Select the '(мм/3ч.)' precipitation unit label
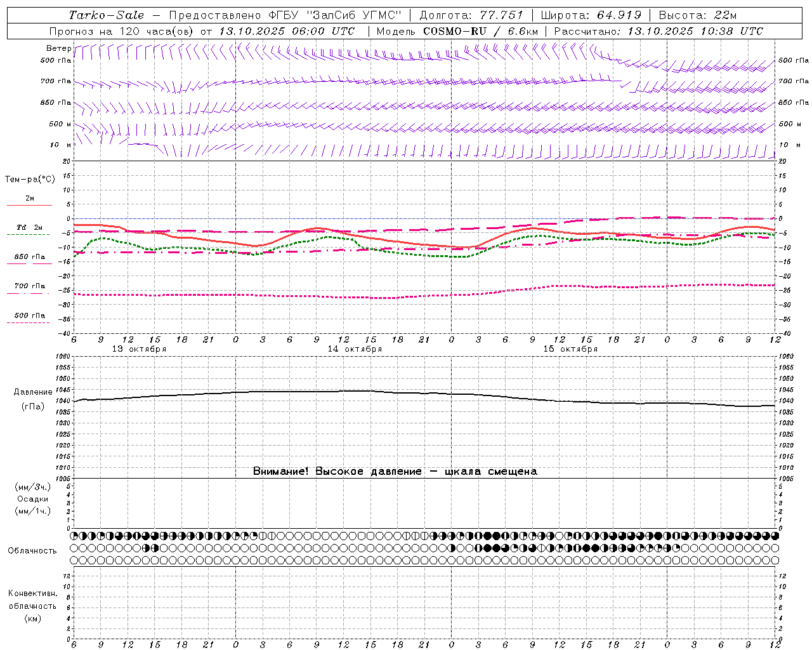Viewport: 812px width, 650px height. (33, 487)
